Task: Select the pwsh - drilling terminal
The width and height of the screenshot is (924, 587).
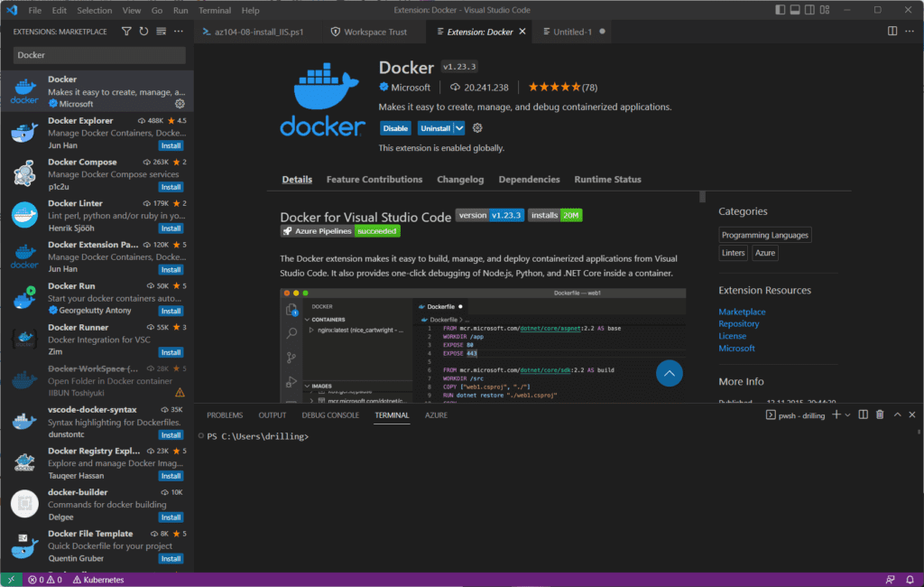Action: coord(795,415)
